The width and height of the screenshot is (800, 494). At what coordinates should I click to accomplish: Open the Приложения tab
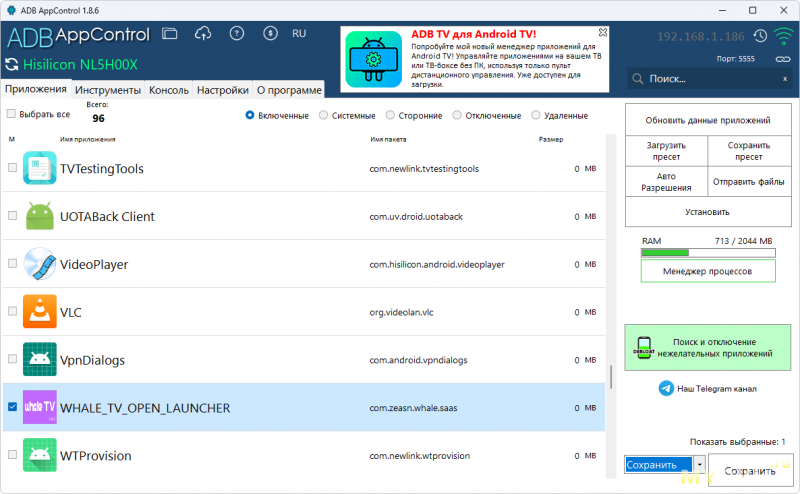point(36,89)
